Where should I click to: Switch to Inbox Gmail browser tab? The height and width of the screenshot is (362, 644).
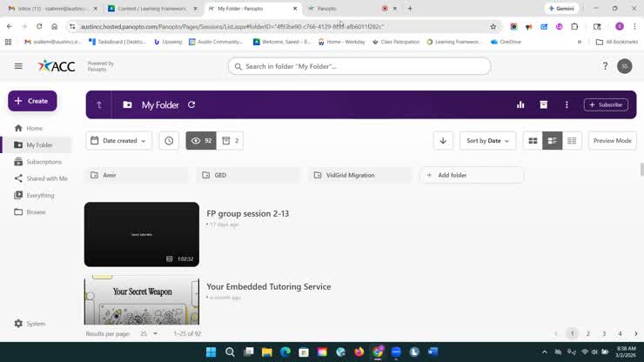pyautogui.click(x=52, y=9)
